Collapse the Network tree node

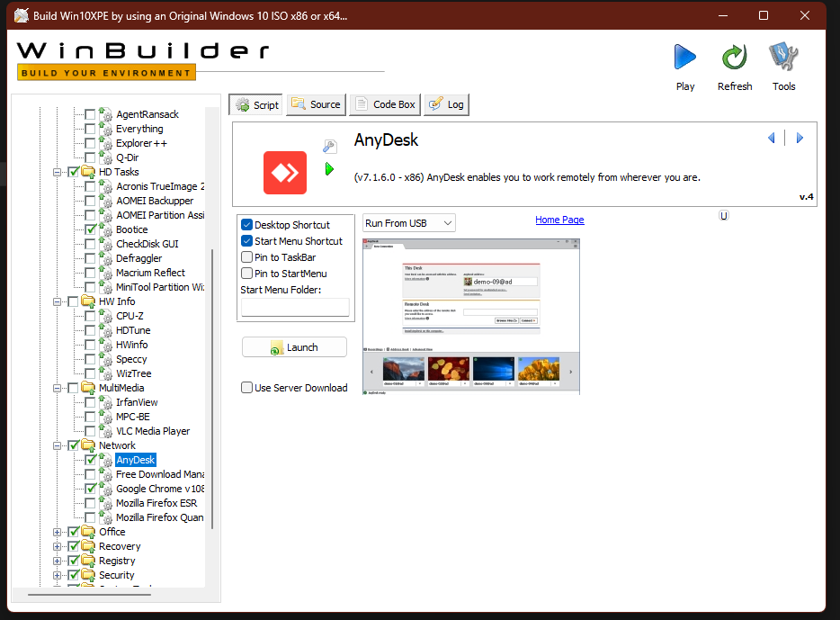point(57,445)
